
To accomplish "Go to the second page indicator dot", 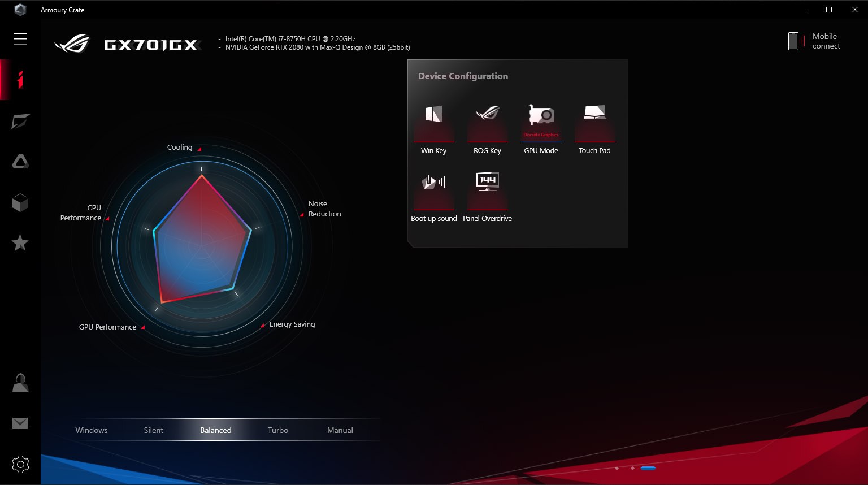I will point(632,468).
